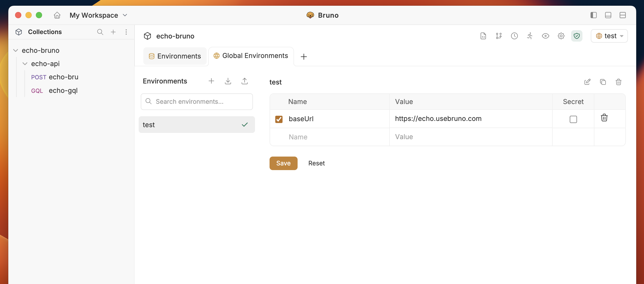644x284 pixels.
Task: Click the Reset button
Action: pos(316,163)
